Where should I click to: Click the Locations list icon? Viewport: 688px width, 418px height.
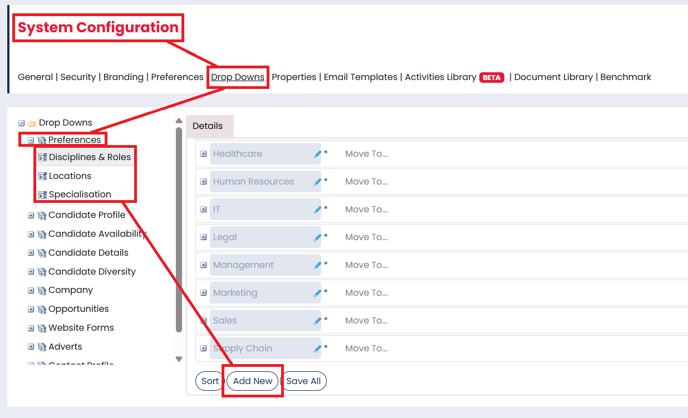coord(42,176)
